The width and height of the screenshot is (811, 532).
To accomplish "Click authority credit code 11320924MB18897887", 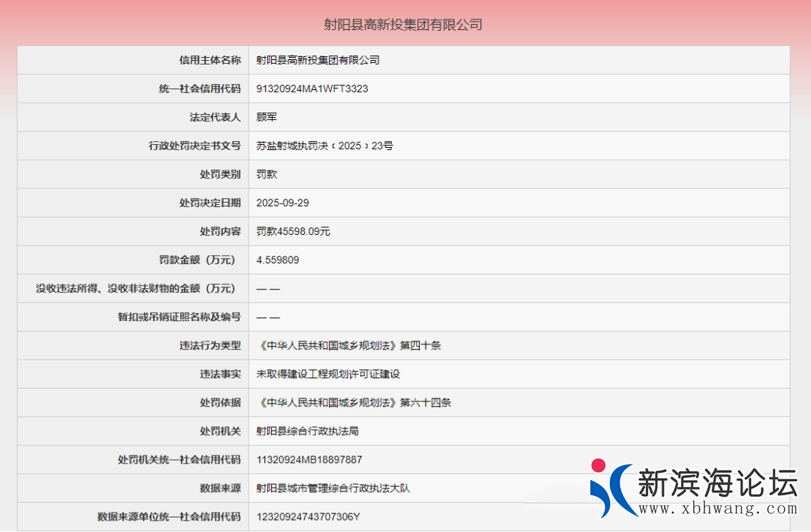I will tap(309, 459).
